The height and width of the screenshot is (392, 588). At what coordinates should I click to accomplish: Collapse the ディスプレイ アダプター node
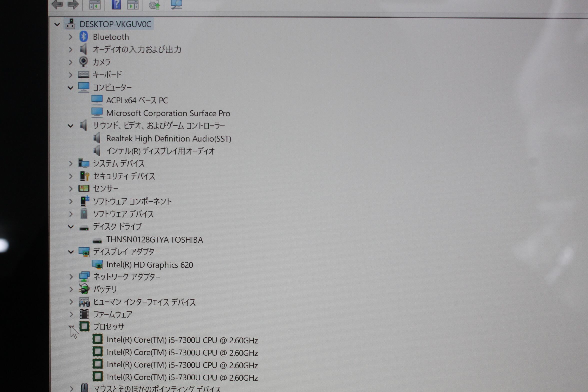pos(71,252)
